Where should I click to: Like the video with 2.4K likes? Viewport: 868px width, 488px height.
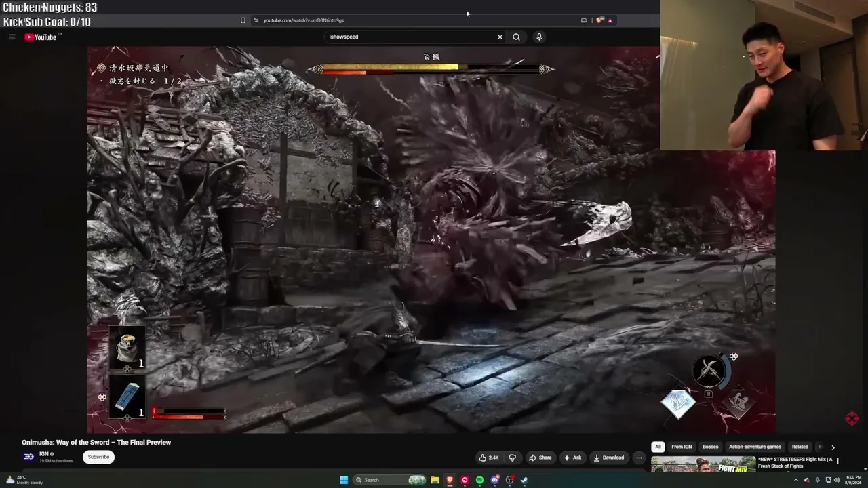pyautogui.click(x=489, y=457)
